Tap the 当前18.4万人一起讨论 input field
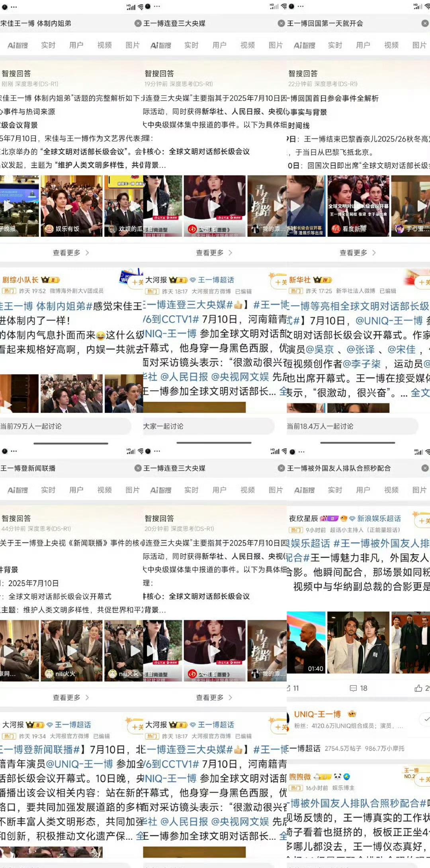Screen dimensions: 430x868 pyautogui.click(x=352, y=426)
